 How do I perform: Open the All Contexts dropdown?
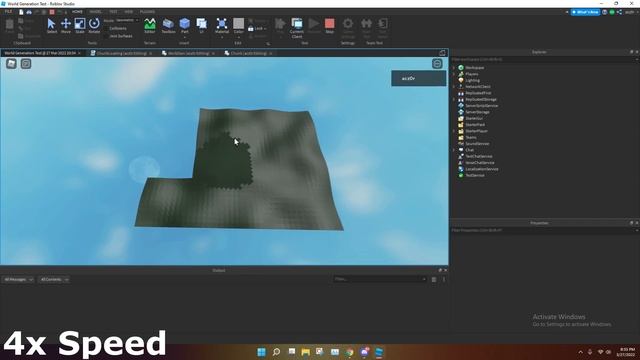(x=54, y=280)
